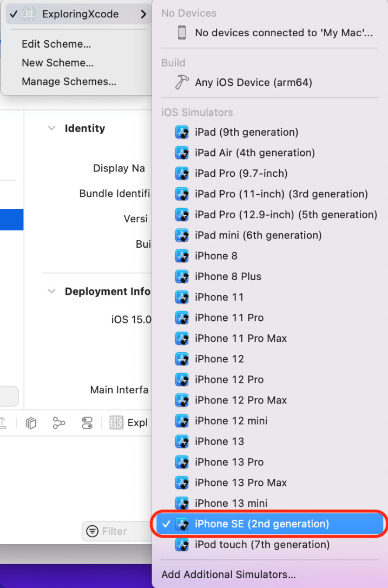Click the simulator icon next to iPhone 8

click(182, 256)
